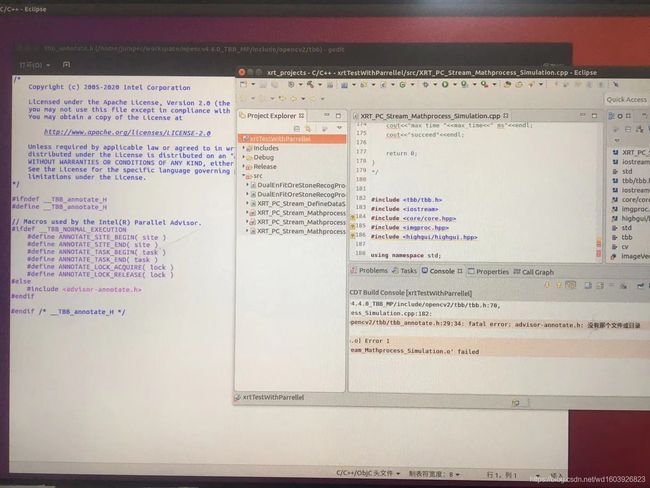The image size is (650, 488).
Task: Expand the Debug folder
Action: (x=244, y=157)
